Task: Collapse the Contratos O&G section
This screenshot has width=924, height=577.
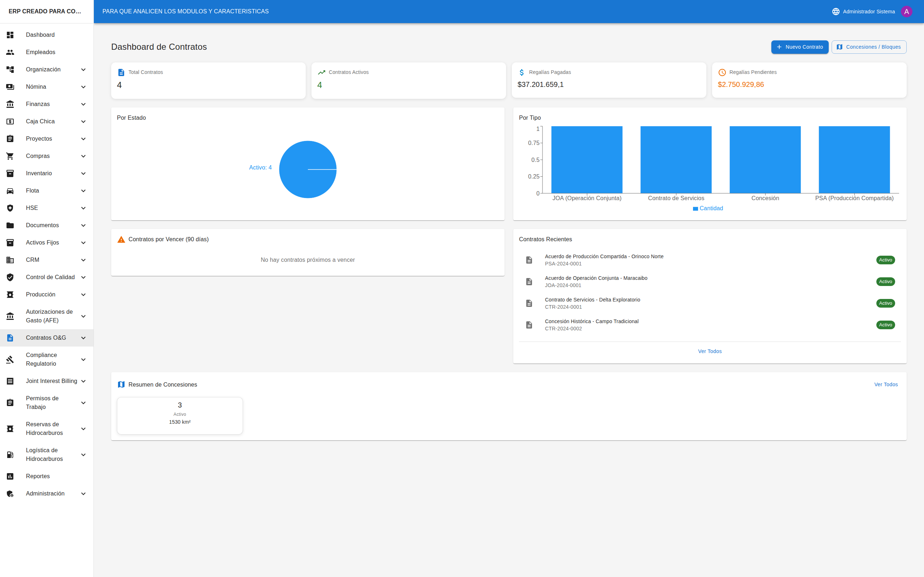Action: [46, 338]
